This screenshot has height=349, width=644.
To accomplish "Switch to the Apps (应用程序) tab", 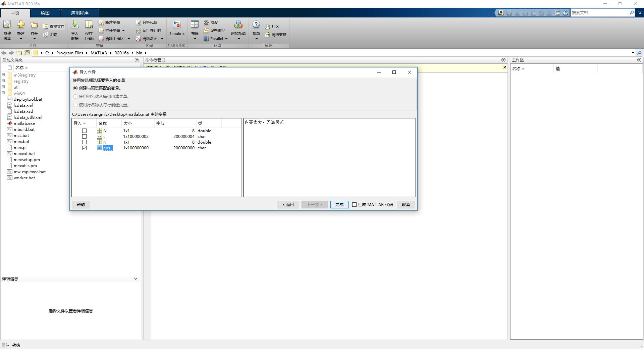I will pos(80,13).
